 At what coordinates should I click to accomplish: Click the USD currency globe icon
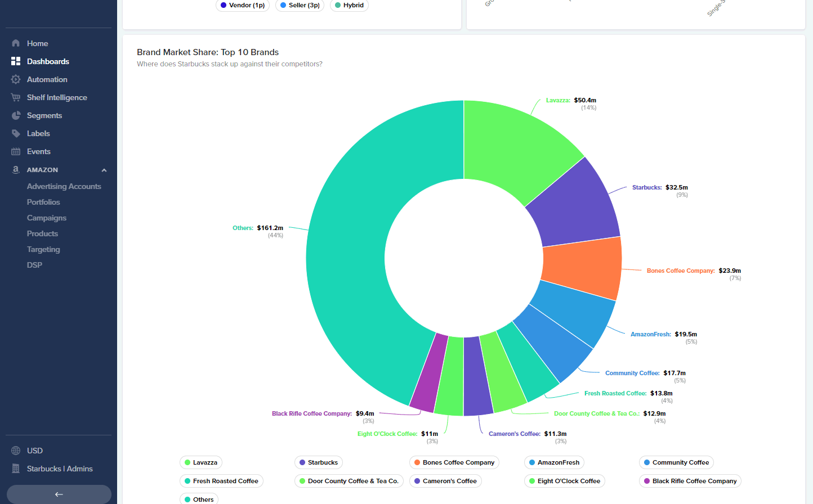point(16,451)
